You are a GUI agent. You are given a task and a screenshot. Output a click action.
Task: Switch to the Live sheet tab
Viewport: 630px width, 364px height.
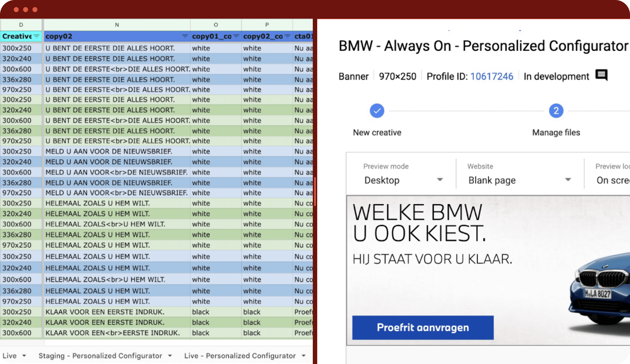[x=10, y=355]
